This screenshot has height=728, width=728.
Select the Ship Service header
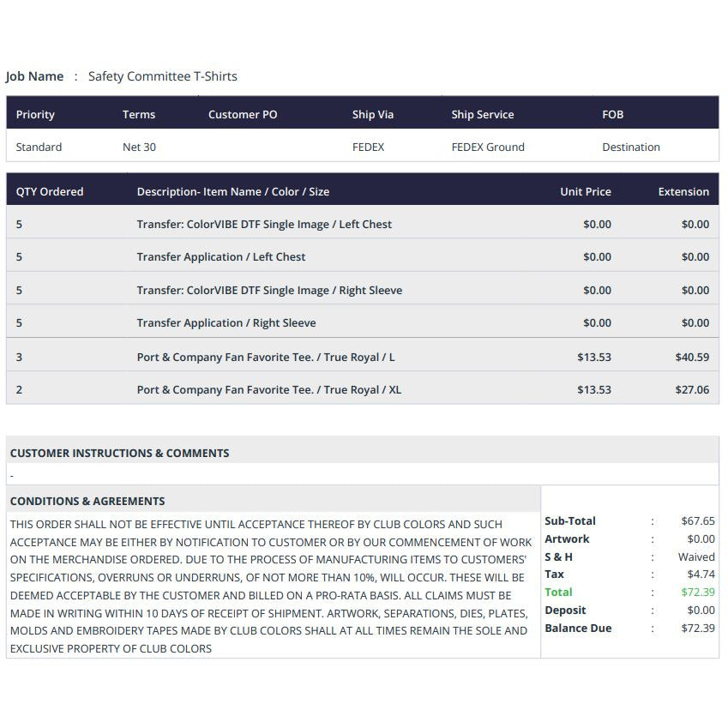pyautogui.click(x=483, y=114)
